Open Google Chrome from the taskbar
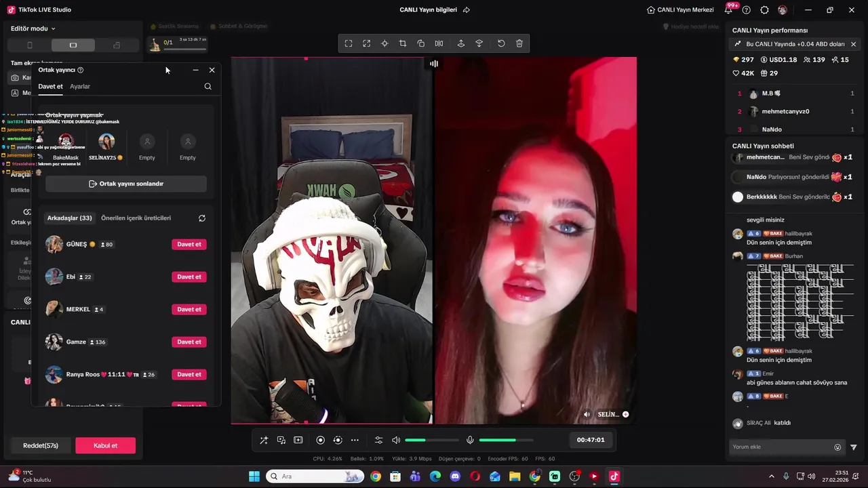Screen dimensions: 868x488 pos(376,476)
